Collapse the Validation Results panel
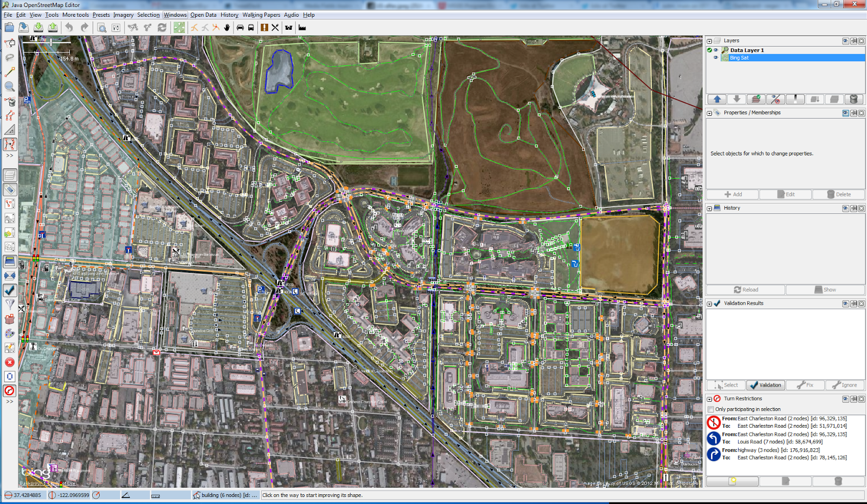 (x=709, y=304)
